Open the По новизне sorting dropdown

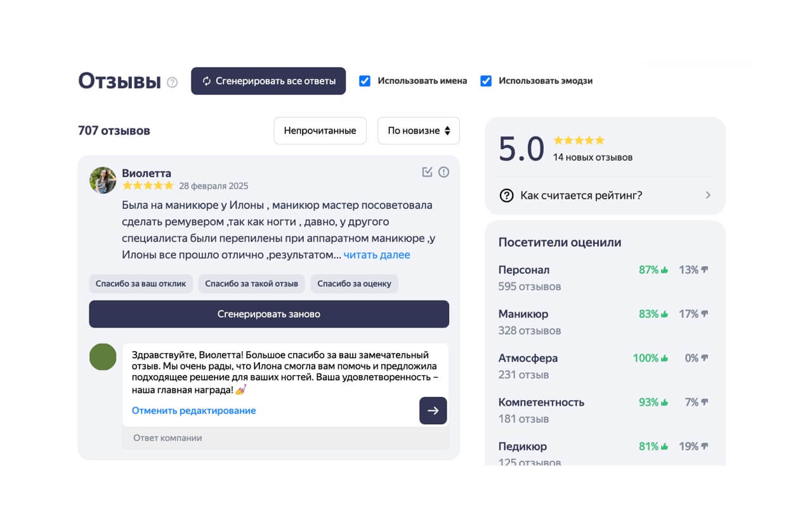click(x=418, y=130)
